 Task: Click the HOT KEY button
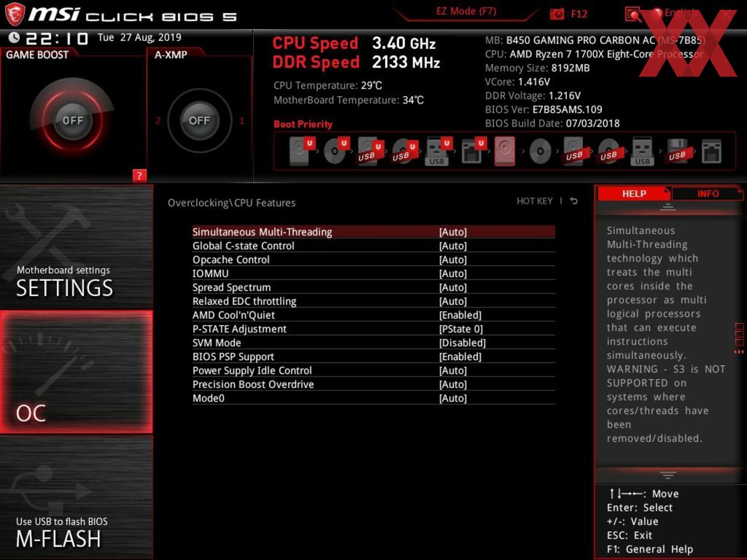tap(534, 201)
